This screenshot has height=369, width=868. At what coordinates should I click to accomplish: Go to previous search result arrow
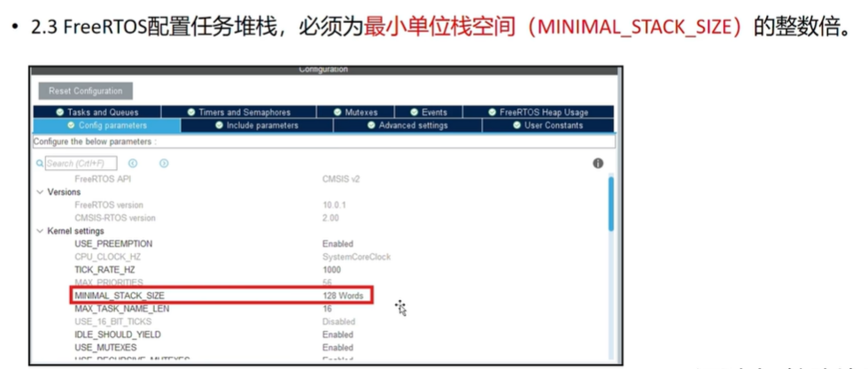click(x=133, y=163)
